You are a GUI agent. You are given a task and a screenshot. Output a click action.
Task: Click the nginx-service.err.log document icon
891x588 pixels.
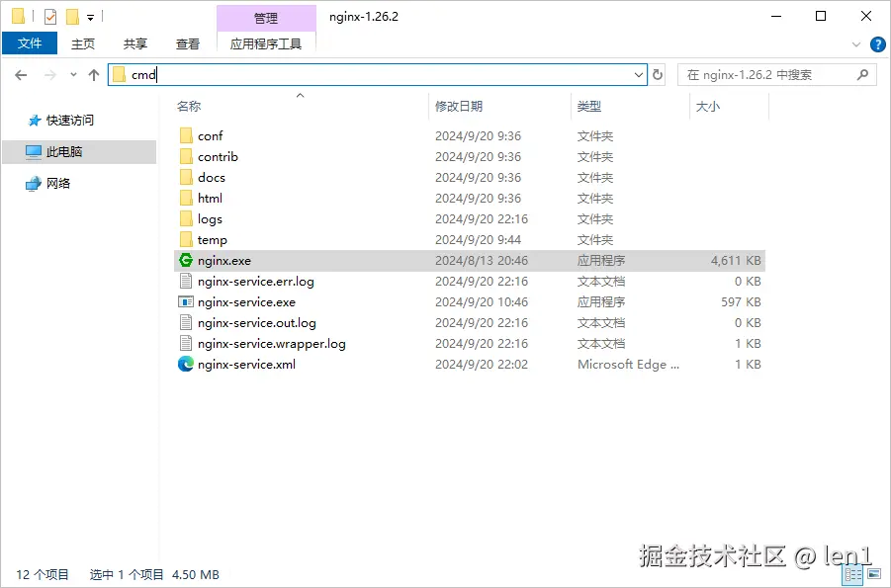pyautogui.click(x=186, y=281)
